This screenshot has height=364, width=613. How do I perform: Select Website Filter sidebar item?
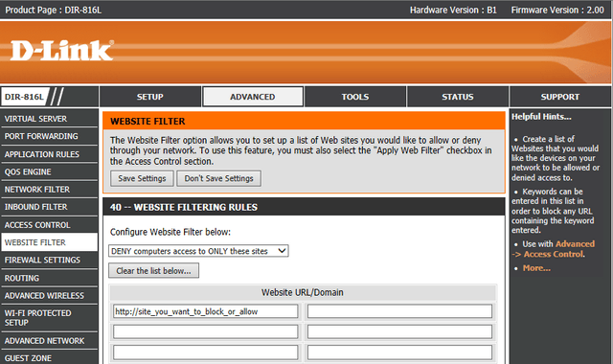pos(49,242)
